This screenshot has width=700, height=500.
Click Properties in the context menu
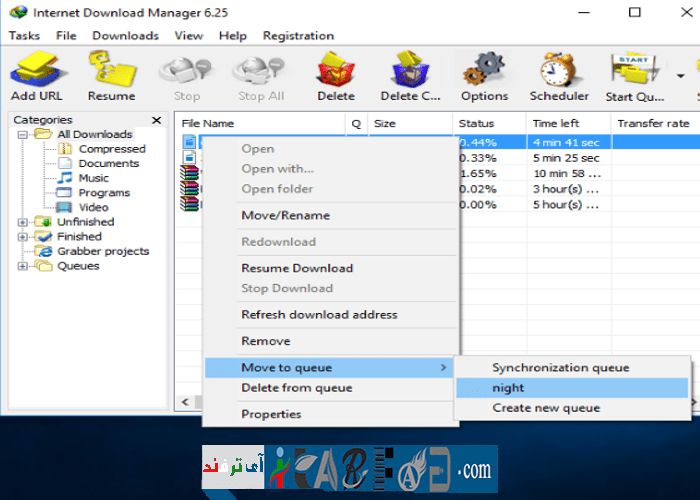click(271, 414)
